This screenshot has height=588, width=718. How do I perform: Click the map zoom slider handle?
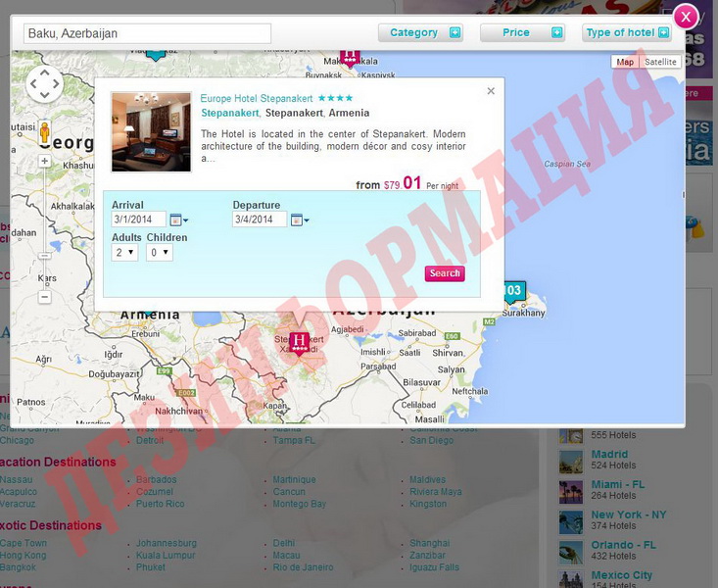click(x=44, y=255)
